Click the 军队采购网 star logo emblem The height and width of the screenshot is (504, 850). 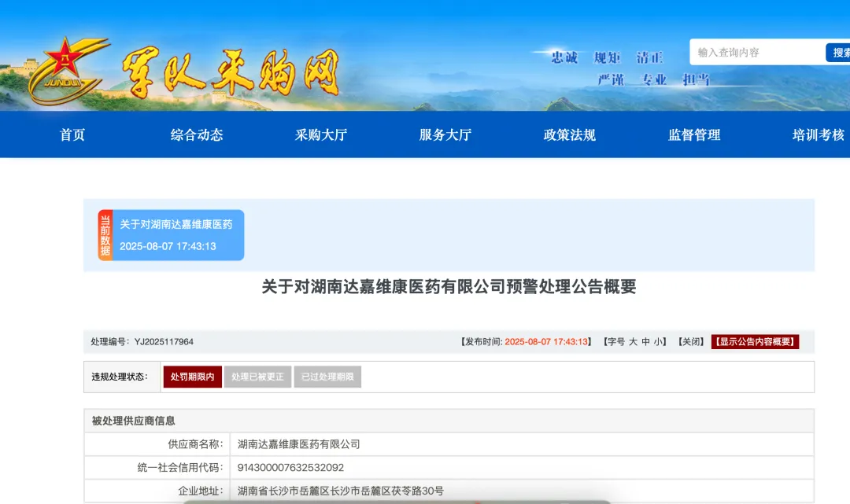point(68,71)
